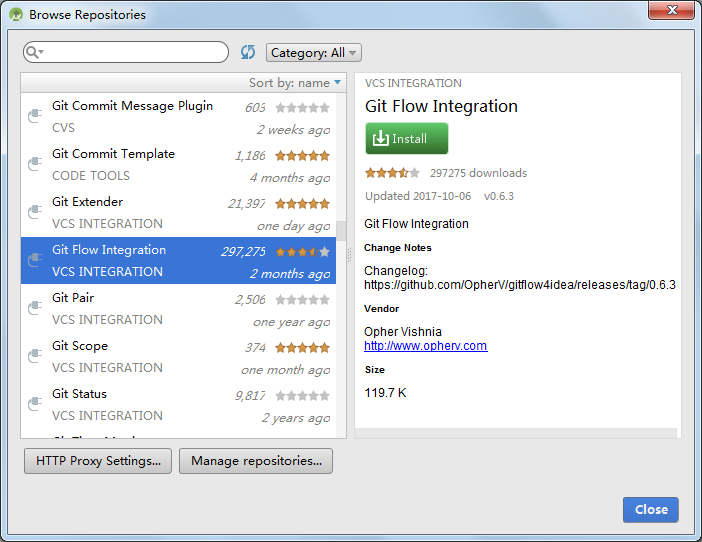This screenshot has height=542, width=702.
Task: Click '297275 downloads' text in details
Action: click(479, 173)
